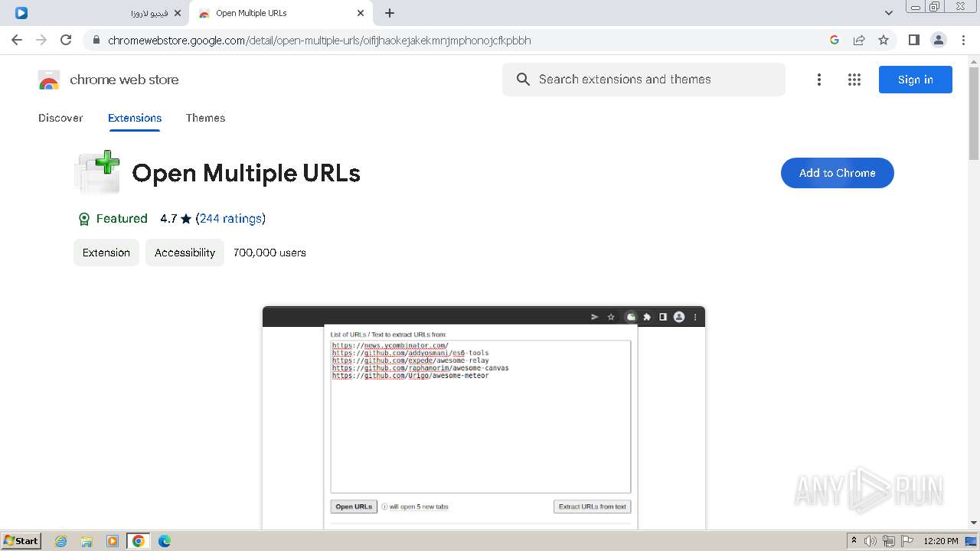
Task: Open the volume tray icon
Action: pos(871,541)
